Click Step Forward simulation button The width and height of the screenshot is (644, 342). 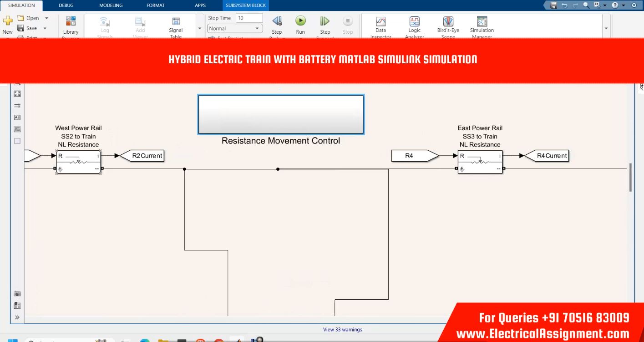coord(325,21)
